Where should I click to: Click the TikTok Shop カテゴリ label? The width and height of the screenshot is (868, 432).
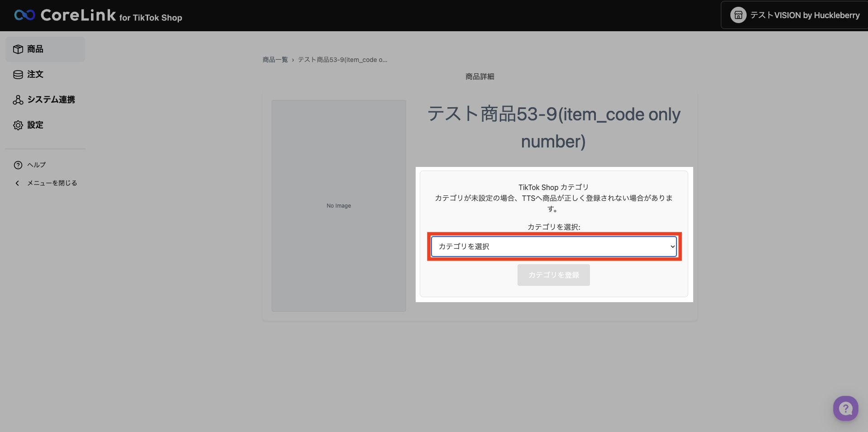[554, 187]
